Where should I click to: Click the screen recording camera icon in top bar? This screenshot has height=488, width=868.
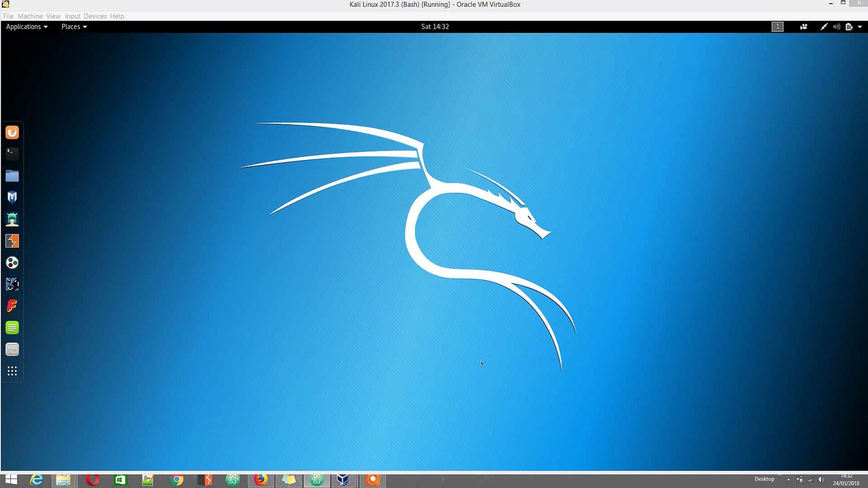[x=804, y=27]
